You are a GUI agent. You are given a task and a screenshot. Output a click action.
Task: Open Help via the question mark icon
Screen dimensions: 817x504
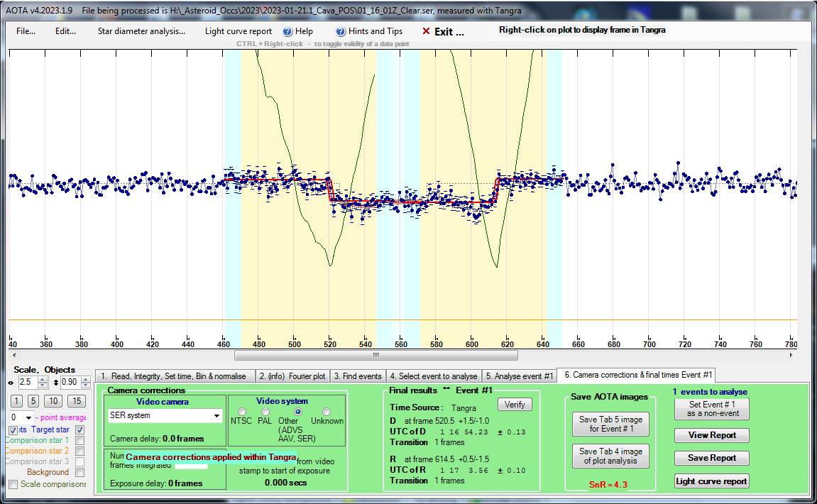287,31
